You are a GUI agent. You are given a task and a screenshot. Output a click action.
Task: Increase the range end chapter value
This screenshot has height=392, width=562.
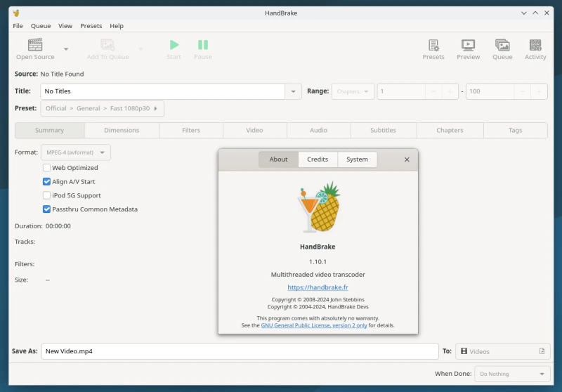pyautogui.click(x=539, y=91)
